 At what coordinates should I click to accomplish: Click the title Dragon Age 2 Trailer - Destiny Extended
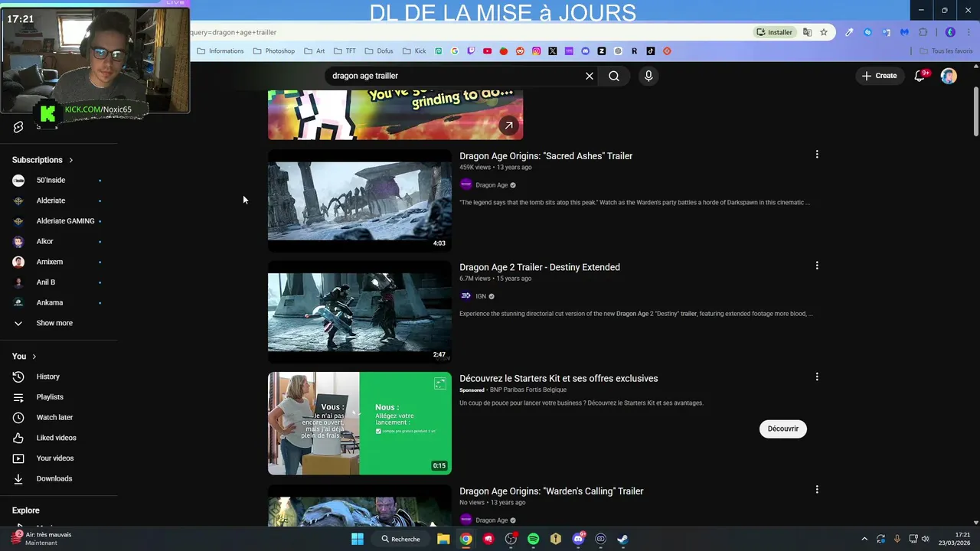[x=540, y=267]
